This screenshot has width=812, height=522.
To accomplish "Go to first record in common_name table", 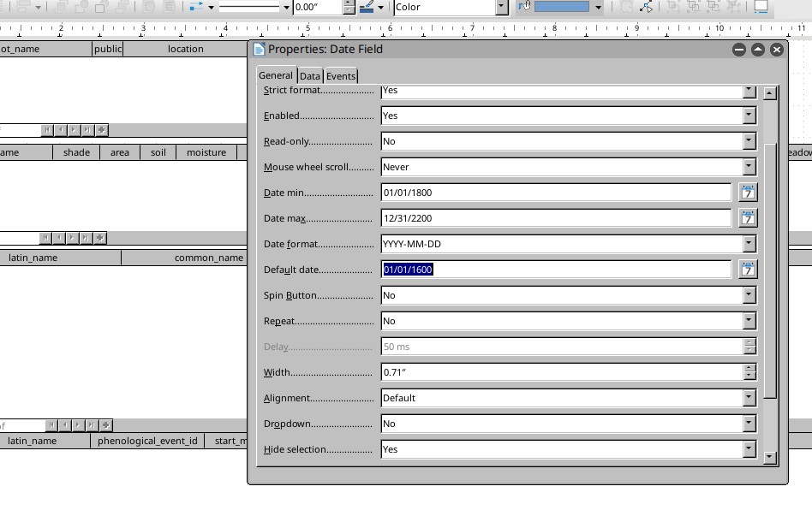I will tap(51, 425).
